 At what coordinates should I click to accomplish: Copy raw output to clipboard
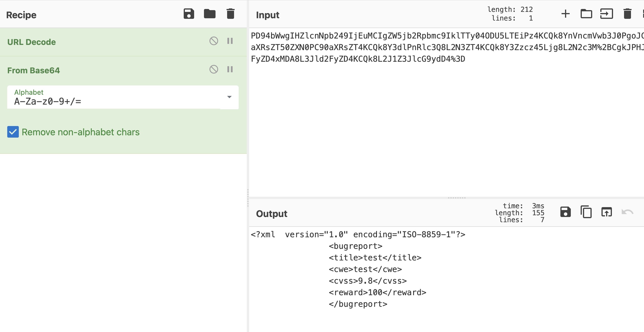(586, 212)
